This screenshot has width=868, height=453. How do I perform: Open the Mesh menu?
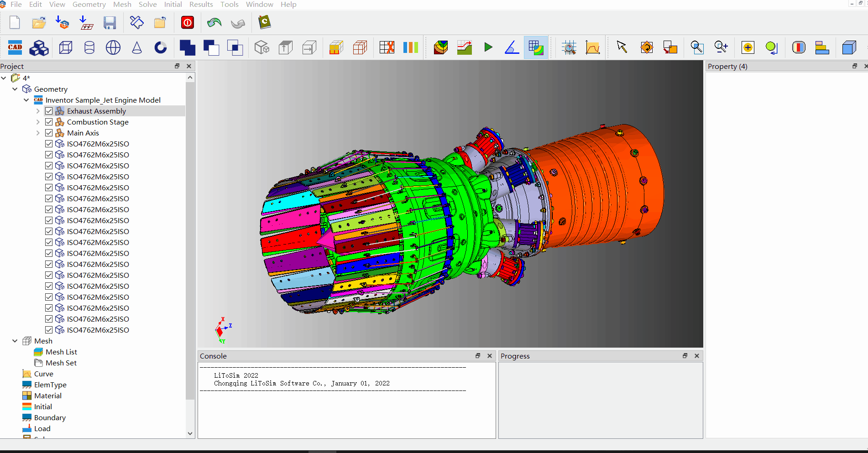[122, 4]
